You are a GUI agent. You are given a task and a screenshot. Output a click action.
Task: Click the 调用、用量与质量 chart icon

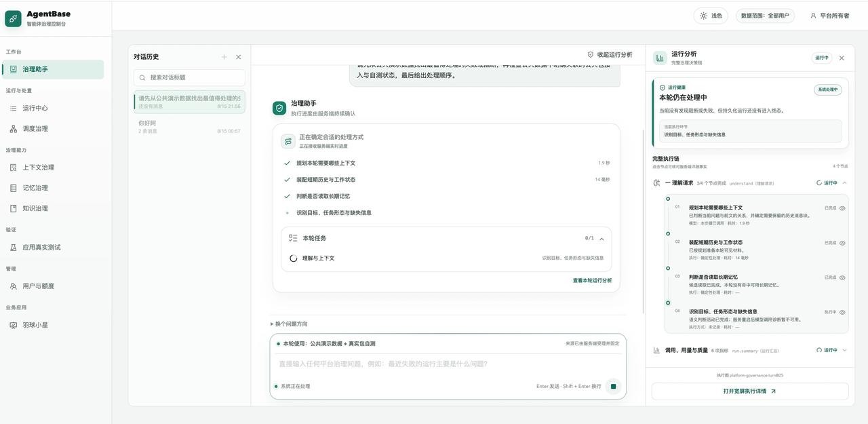tap(656, 351)
